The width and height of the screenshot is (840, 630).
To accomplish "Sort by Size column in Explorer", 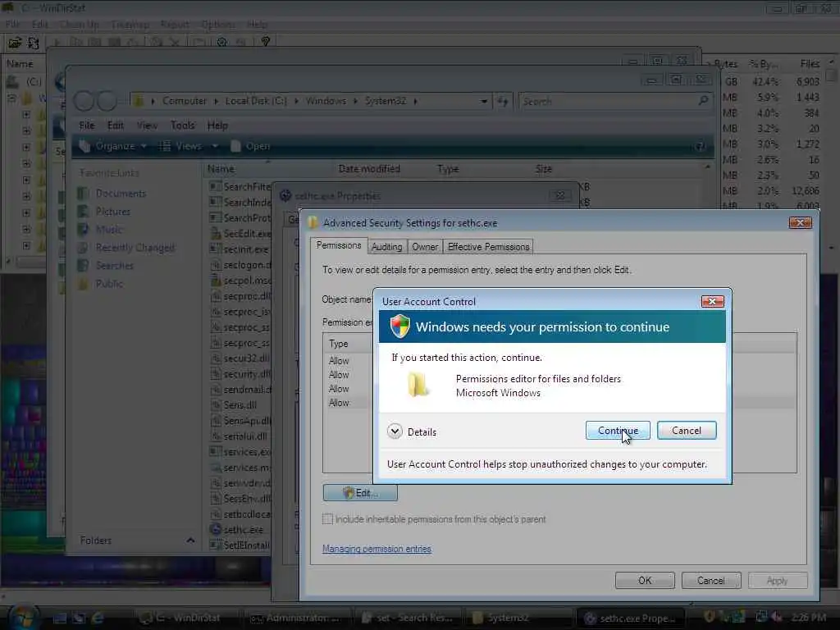I will pyautogui.click(x=543, y=169).
